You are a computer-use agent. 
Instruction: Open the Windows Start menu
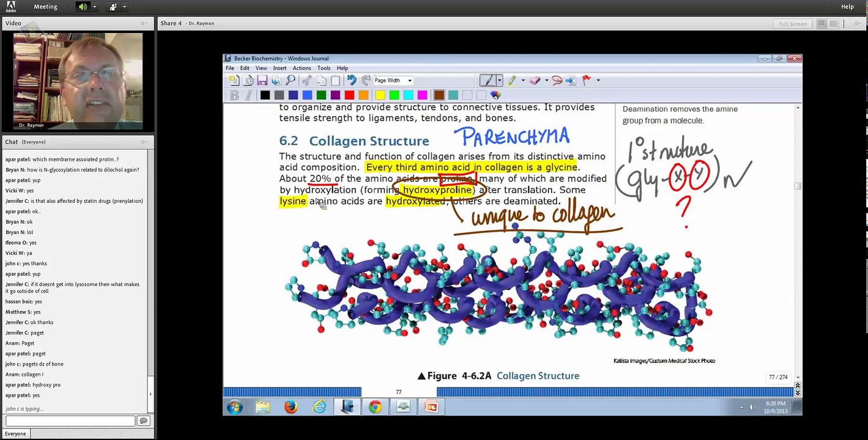coord(235,407)
